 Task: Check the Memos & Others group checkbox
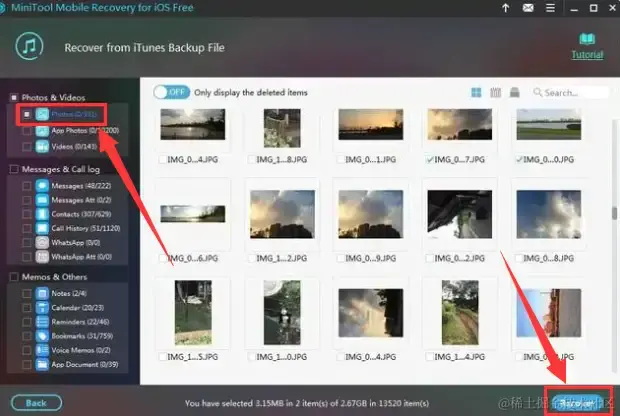click(x=14, y=277)
